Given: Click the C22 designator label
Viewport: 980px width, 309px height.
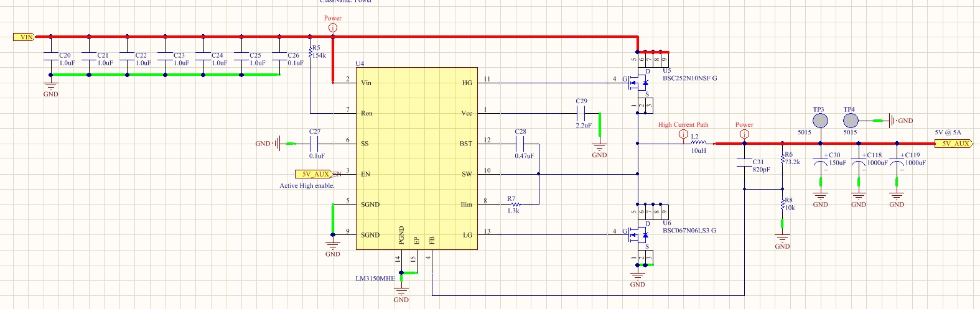Looking at the screenshot, I should (x=141, y=55).
